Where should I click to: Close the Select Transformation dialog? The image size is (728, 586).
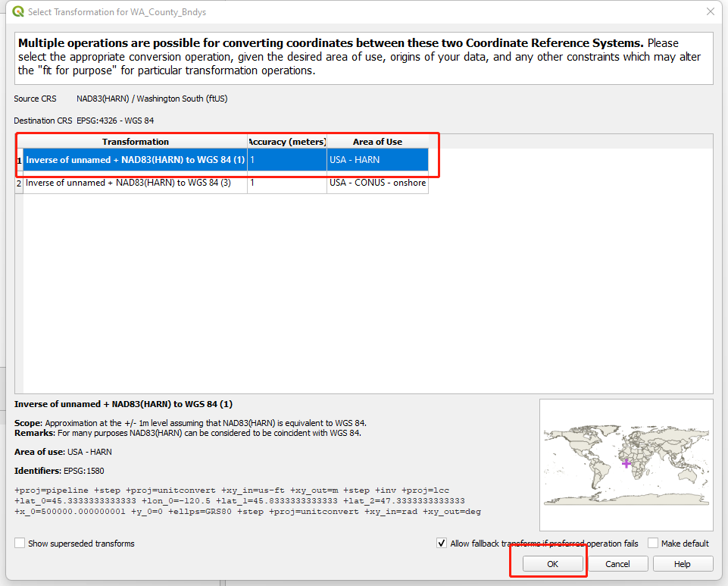click(710, 12)
